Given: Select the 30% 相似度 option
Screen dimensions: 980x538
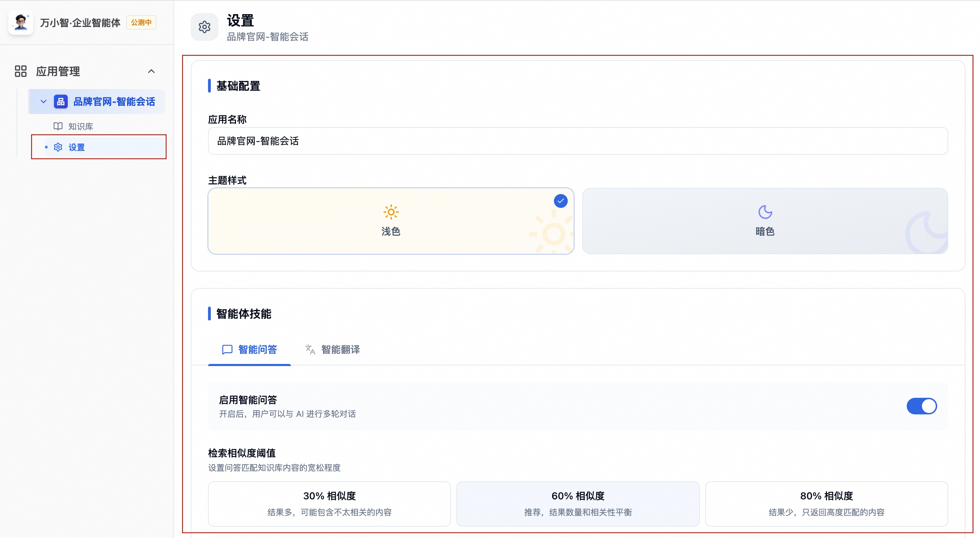Looking at the screenshot, I should coord(329,504).
